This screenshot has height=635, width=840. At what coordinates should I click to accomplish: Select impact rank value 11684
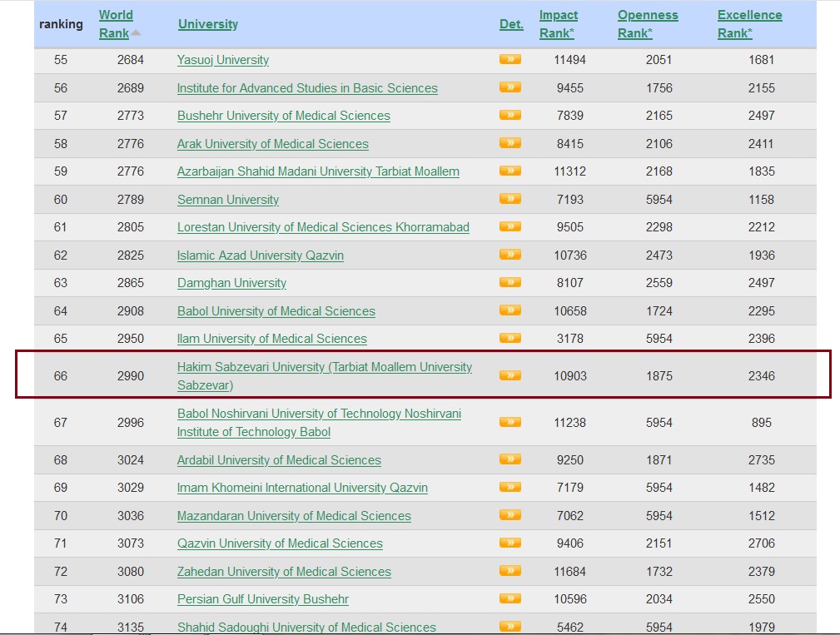570,571
